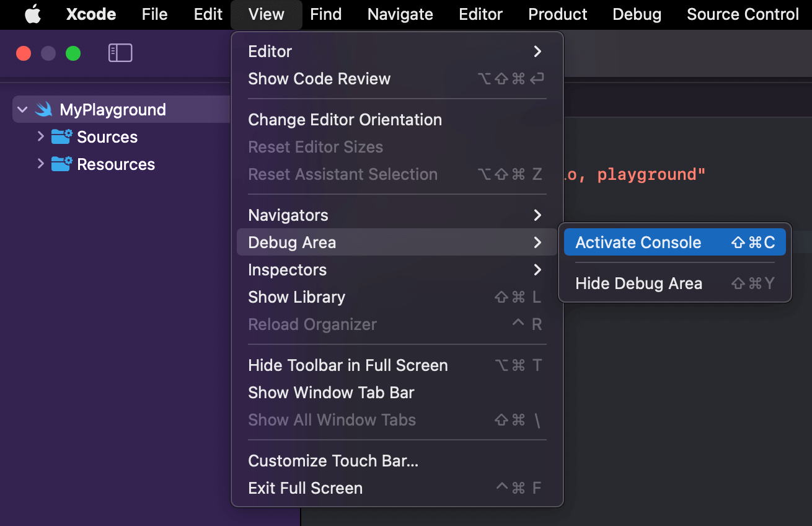This screenshot has height=526, width=812.
Task: Click the Swift icon beside MyPlayground
Action: 44,110
